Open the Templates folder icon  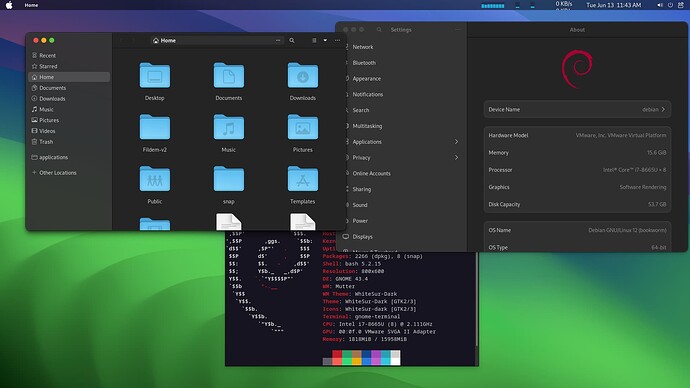pyautogui.click(x=303, y=179)
